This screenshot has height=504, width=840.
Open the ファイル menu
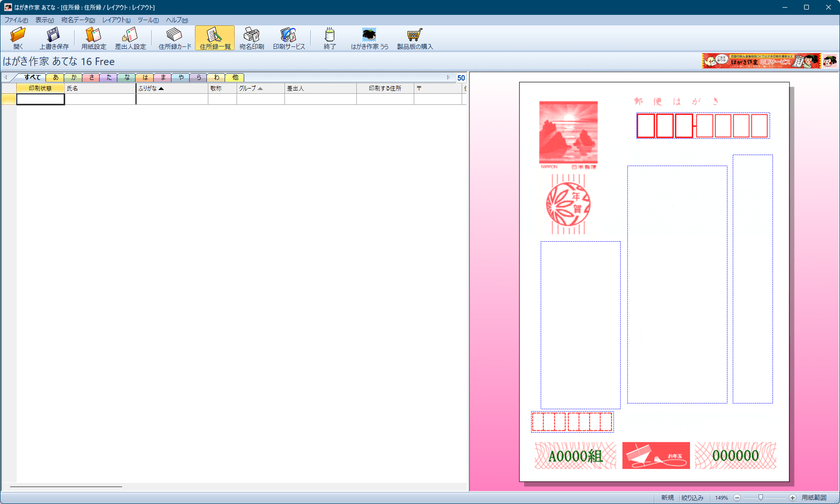click(x=16, y=20)
